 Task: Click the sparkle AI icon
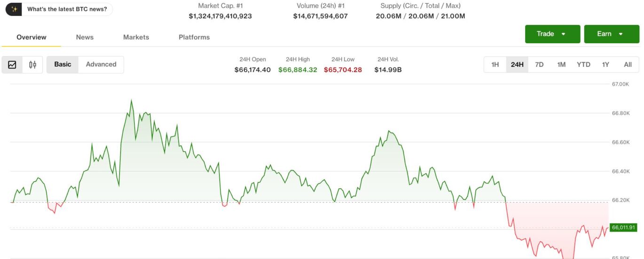pyautogui.click(x=14, y=9)
